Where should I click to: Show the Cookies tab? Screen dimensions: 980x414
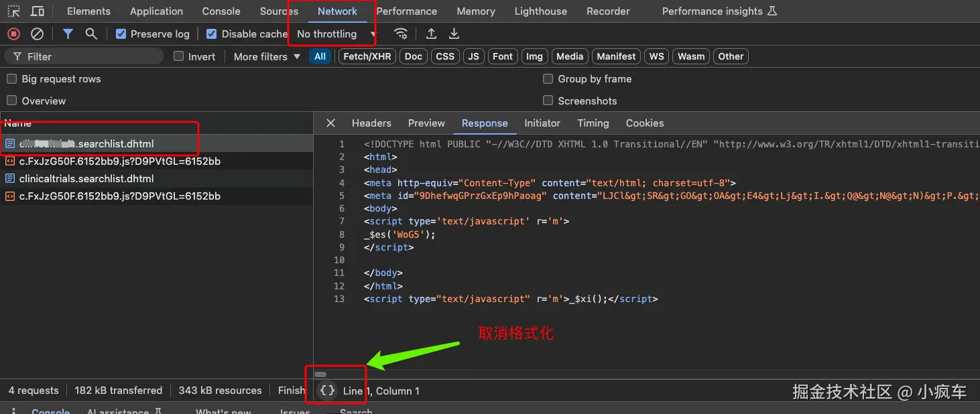[x=645, y=123]
